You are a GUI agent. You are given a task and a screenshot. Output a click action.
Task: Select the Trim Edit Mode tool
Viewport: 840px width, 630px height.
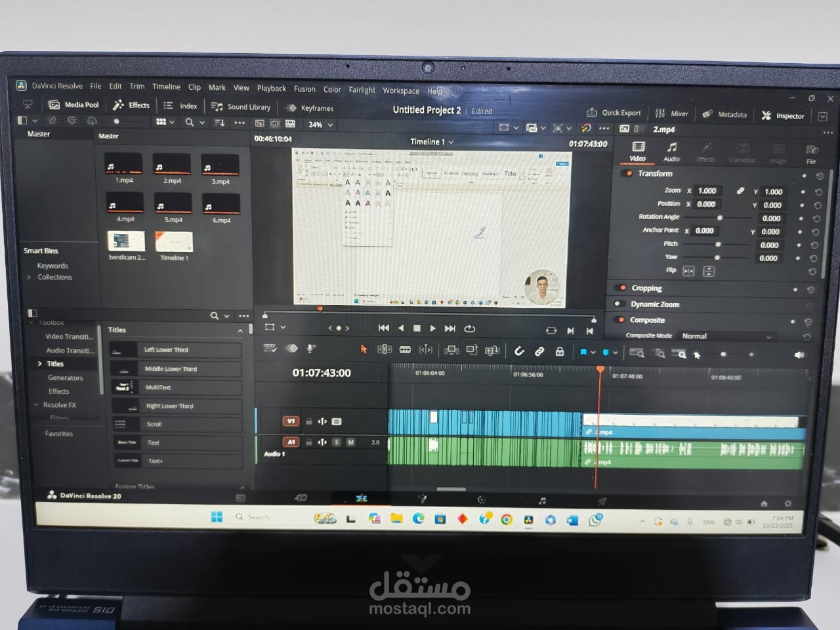pyautogui.click(x=385, y=350)
